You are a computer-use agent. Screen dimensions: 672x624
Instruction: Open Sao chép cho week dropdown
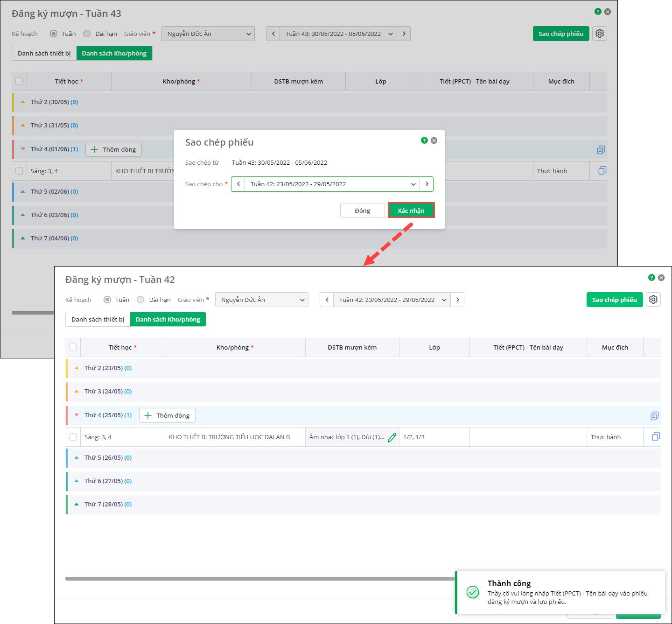tap(332, 184)
